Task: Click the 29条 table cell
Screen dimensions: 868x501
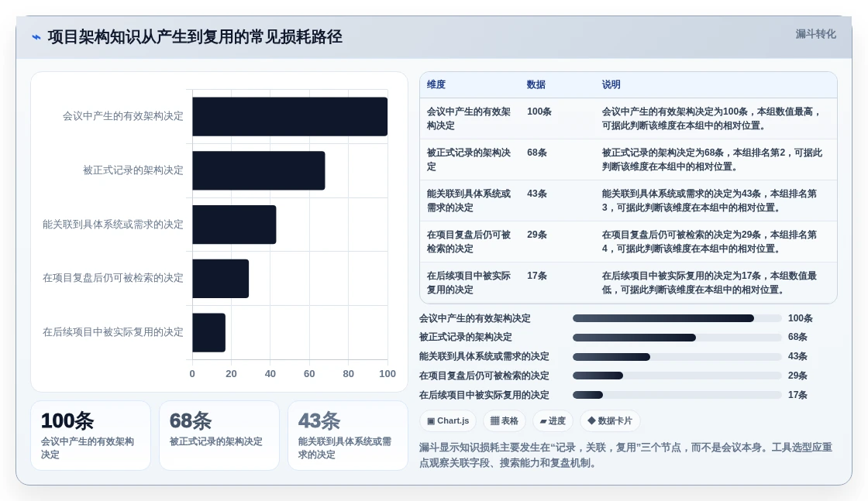Action: [x=537, y=235]
